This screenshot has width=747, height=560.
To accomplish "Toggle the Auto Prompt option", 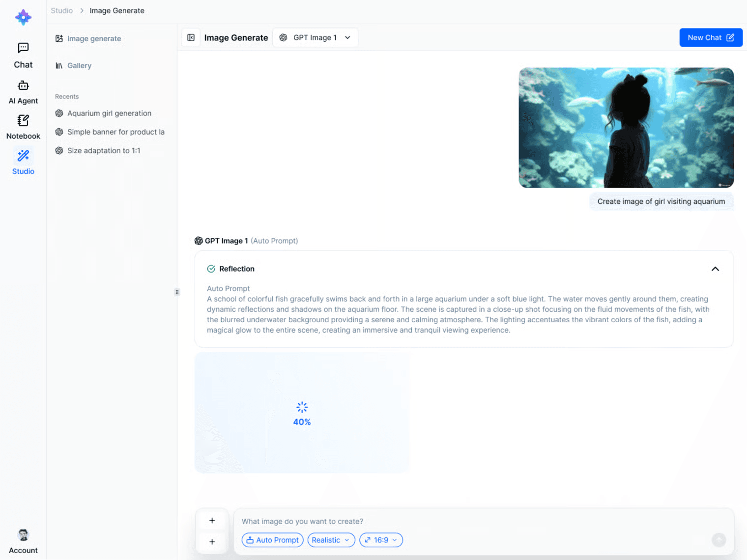I will [273, 540].
